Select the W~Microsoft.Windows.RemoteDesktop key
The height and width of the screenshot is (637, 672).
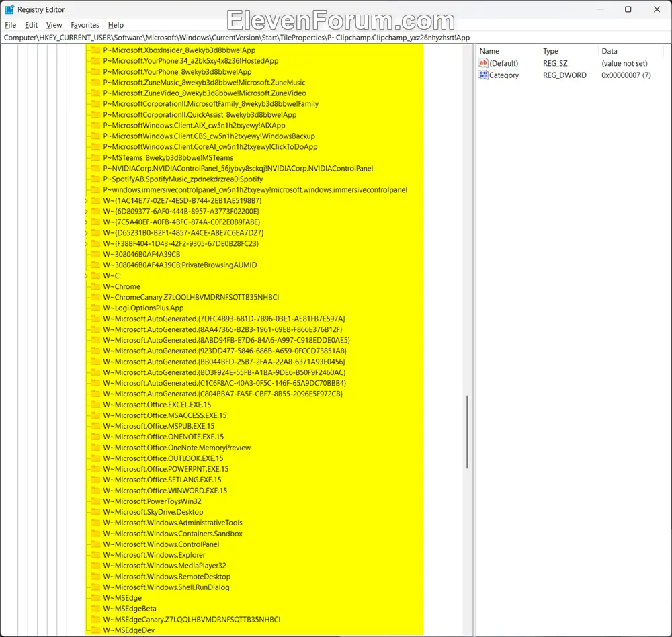[x=167, y=577]
